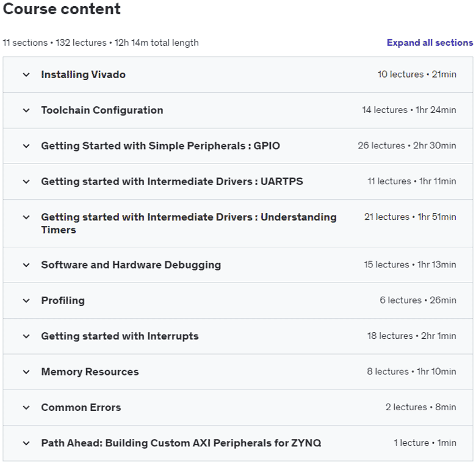Open the Understanding Timers section title
This screenshot has height=464, width=476.
pyautogui.click(x=189, y=223)
